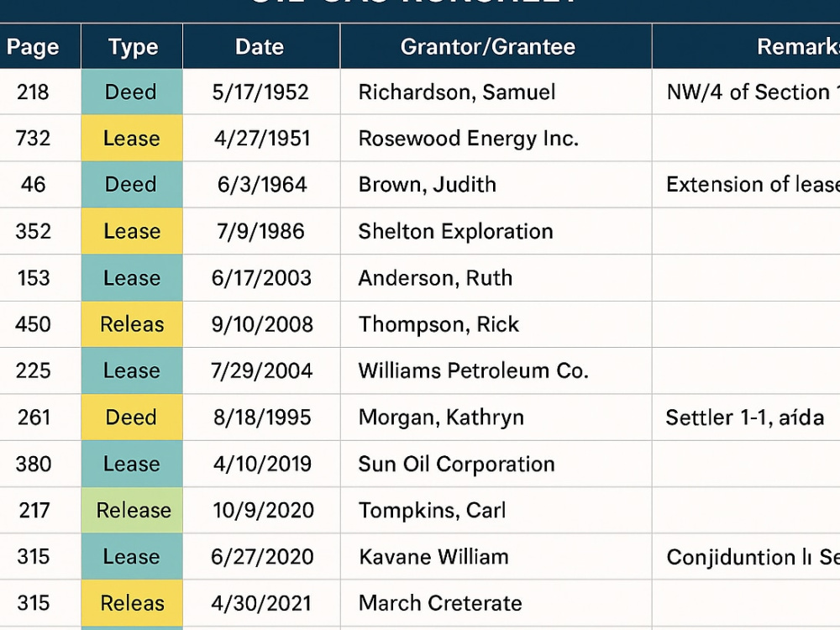Select the Richardson, Samuel cell
840x630 pixels.
(496, 92)
